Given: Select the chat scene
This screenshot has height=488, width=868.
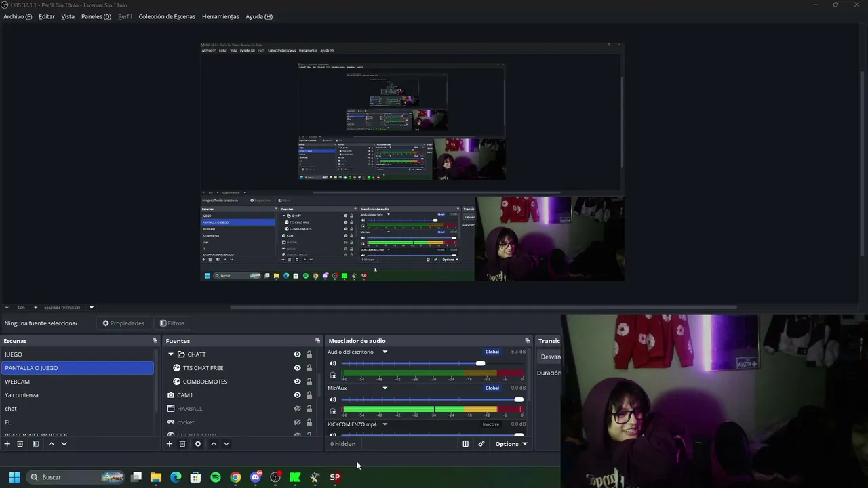Looking at the screenshot, I should point(77,409).
